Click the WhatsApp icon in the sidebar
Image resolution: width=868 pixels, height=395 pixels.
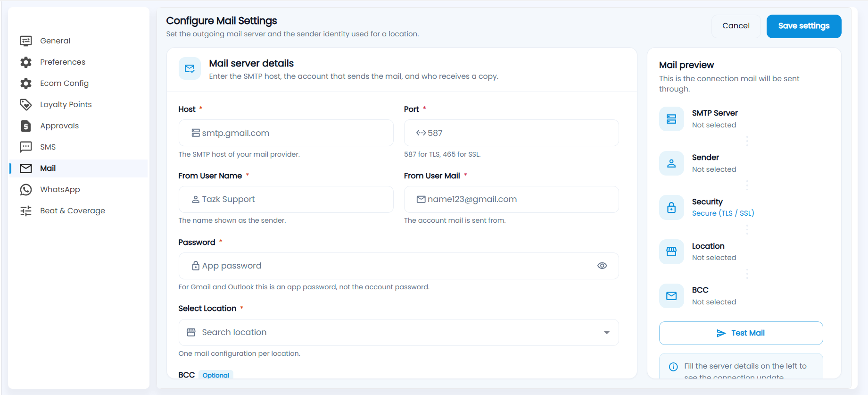tap(26, 190)
